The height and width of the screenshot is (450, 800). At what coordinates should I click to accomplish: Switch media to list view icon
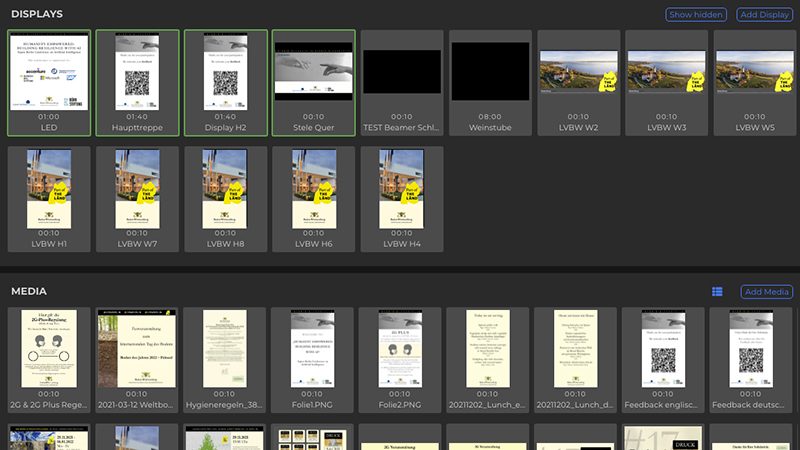click(x=717, y=291)
